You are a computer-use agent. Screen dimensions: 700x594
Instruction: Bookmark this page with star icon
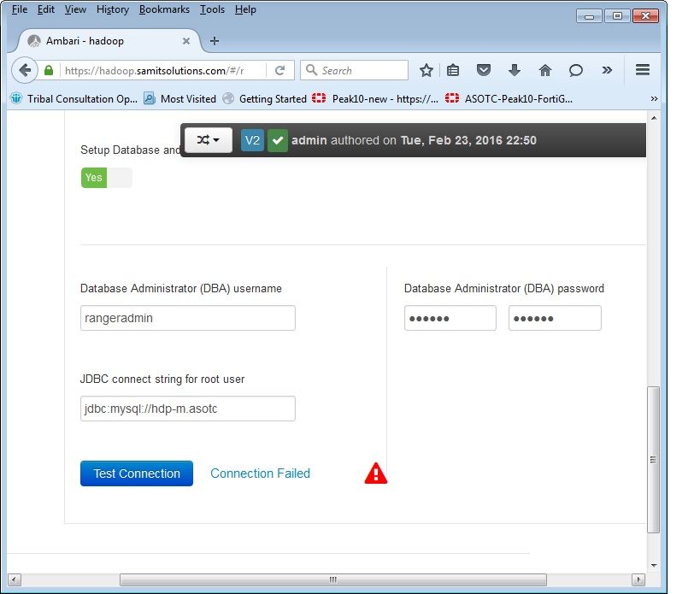click(x=426, y=70)
